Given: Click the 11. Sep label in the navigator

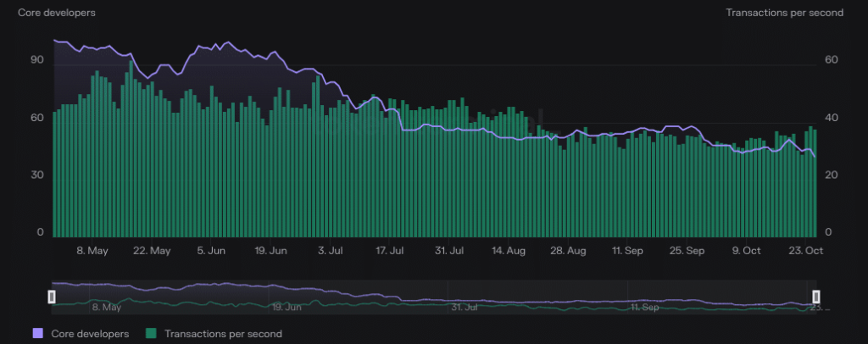Looking at the screenshot, I should coord(645,307).
